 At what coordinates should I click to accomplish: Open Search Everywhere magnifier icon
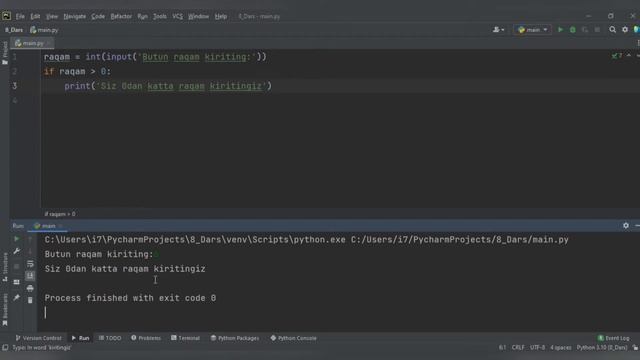[613, 30]
